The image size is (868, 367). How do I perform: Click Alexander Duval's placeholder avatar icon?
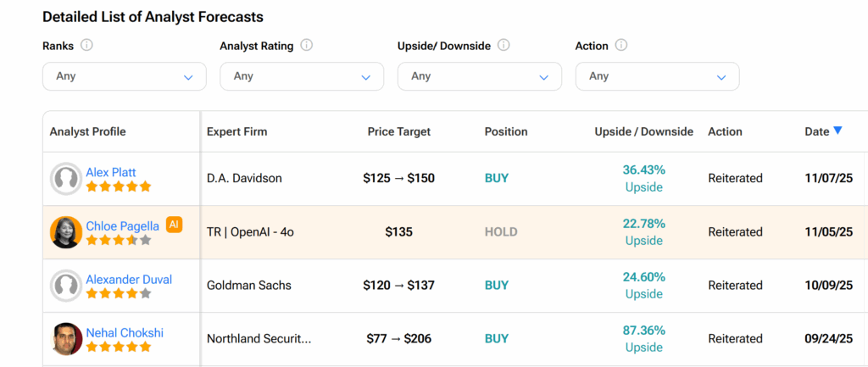click(66, 286)
